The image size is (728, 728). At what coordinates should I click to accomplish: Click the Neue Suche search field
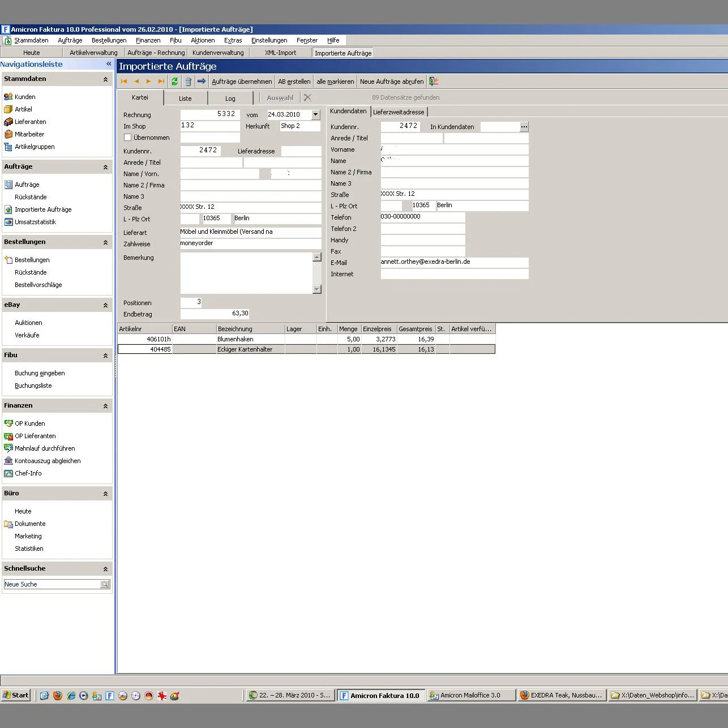click(x=51, y=584)
